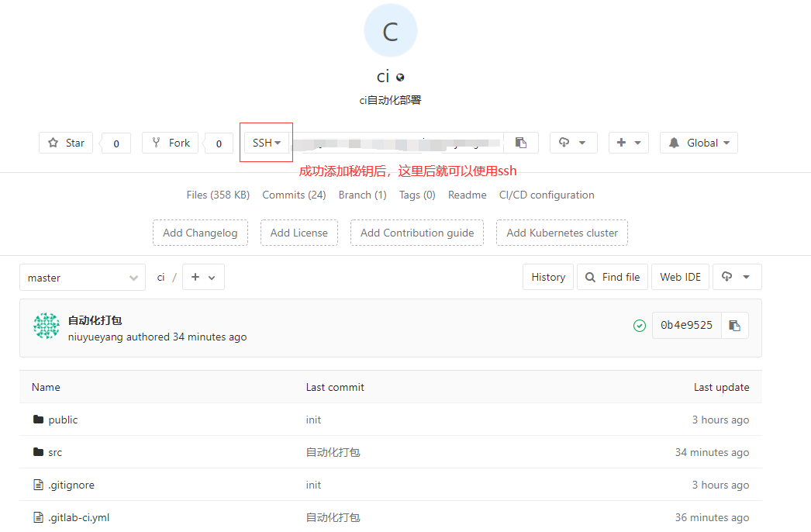Click the pipeline passed status icon

[x=640, y=325]
